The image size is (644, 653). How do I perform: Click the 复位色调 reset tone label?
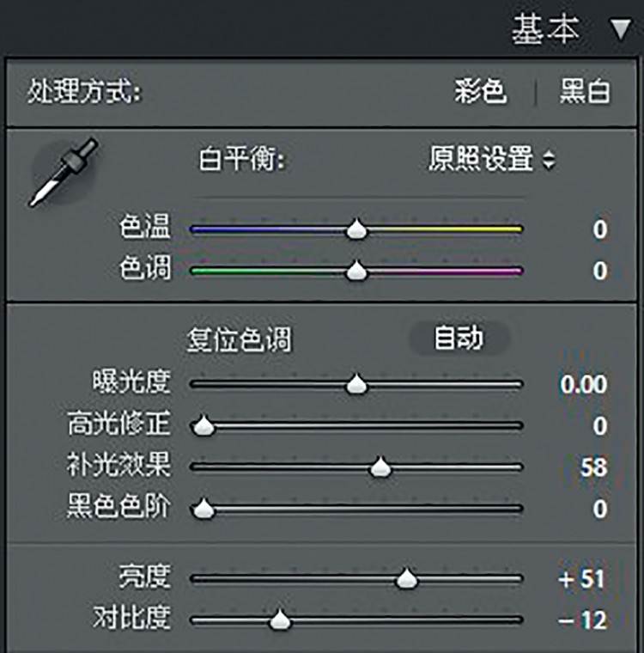pos(239,340)
